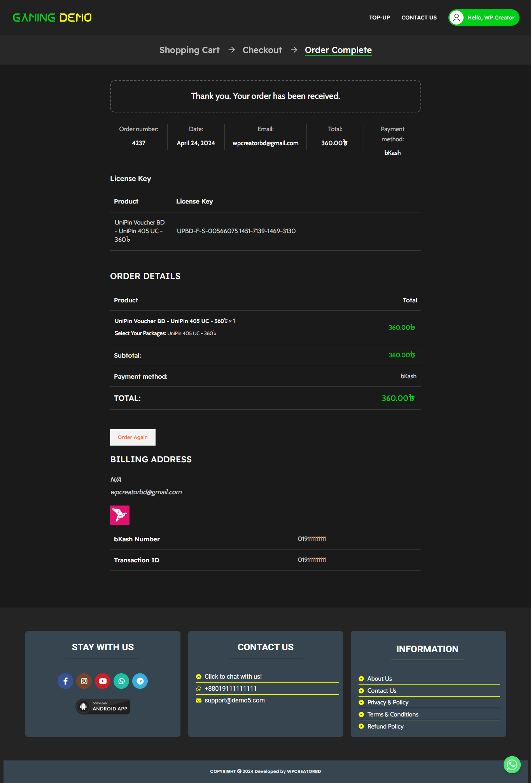Open the About Us footer link
The height and width of the screenshot is (783, 532).
[380, 678]
